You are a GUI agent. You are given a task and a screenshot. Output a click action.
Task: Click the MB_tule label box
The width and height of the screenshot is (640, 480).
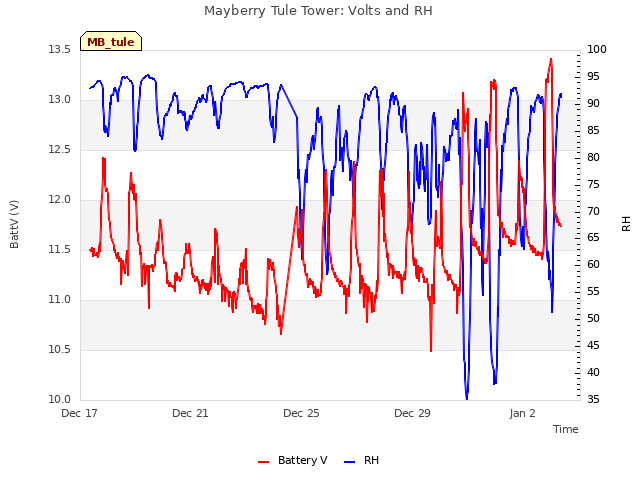click(111, 41)
